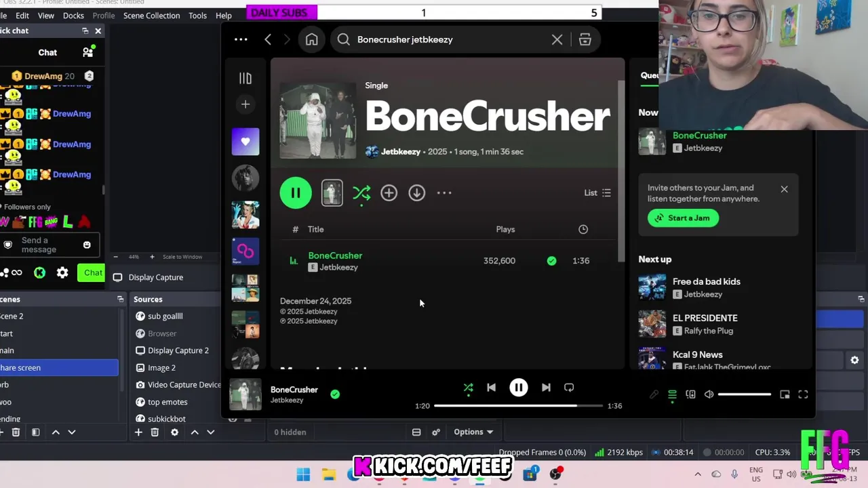Click Free da bad kids queue item

pyautogui.click(x=719, y=287)
